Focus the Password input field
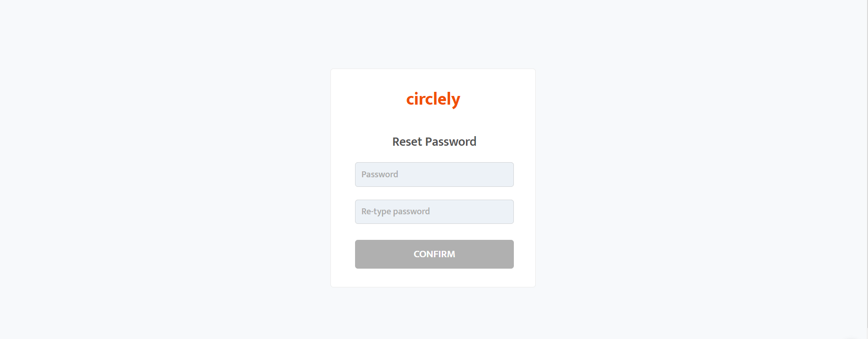Screen dimensions: 868x339 (434, 175)
